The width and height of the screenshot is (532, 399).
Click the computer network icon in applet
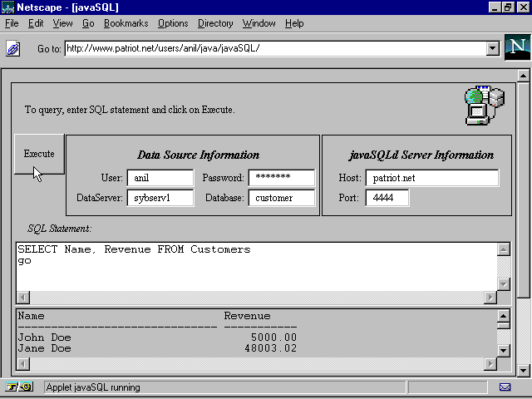(x=484, y=106)
